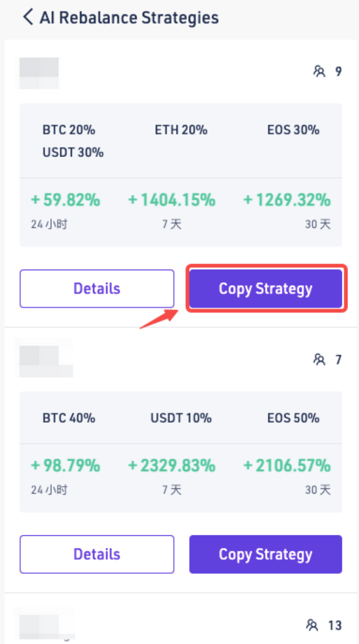The height and width of the screenshot is (644, 359).
Task: Click followers icon on second strategy card
Action: click(319, 360)
